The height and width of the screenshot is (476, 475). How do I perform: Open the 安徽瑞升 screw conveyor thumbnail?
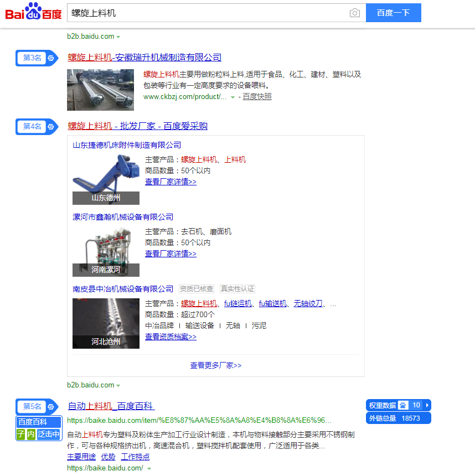pyautogui.click(x=101, y=90)
